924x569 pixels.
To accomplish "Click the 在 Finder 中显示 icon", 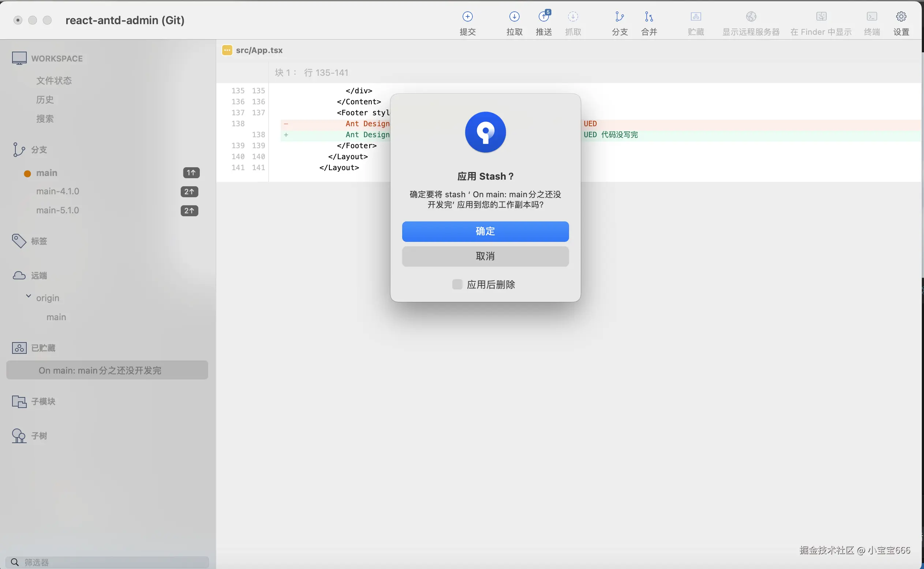I will (821, 16).
